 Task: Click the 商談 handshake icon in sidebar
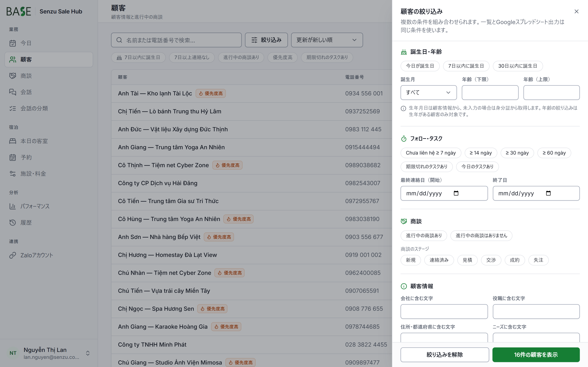(13, 76)
